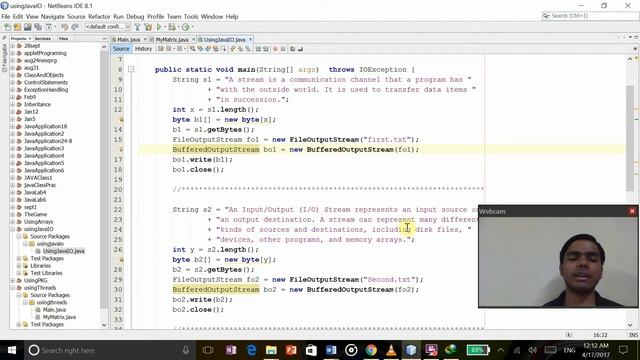Collapse main method code fold

[x=131, y=69]
